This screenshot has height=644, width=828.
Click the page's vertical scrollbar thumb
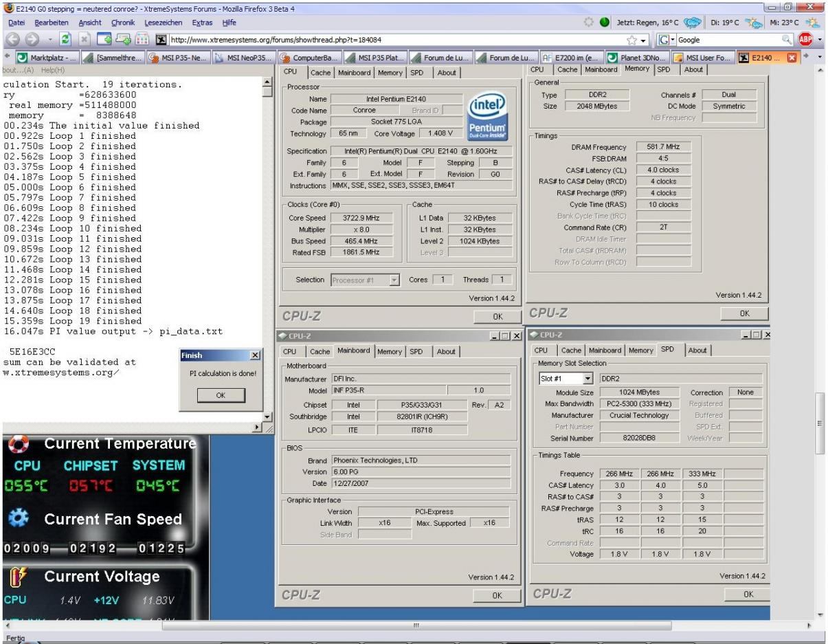tap(820, 424)
